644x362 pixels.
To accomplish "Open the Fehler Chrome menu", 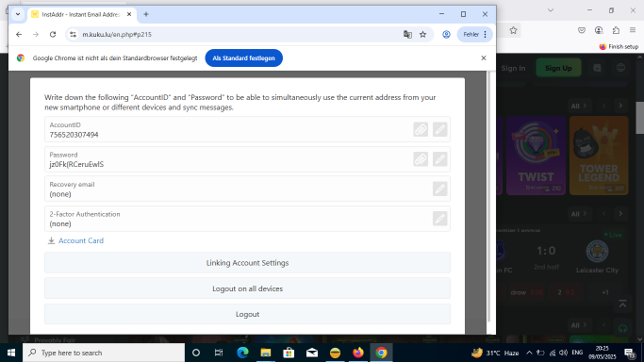I will pos(475,35).
